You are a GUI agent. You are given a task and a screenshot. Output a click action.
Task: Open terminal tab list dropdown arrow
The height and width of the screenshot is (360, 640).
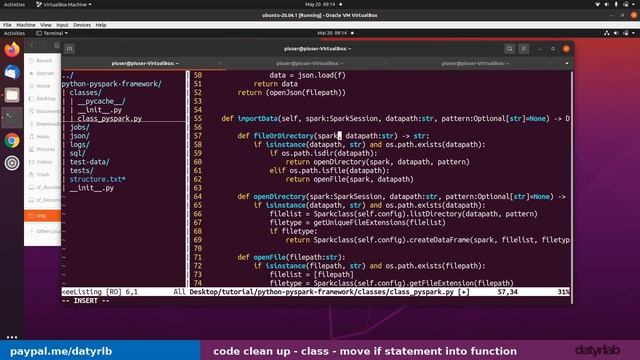pos(567,63)
